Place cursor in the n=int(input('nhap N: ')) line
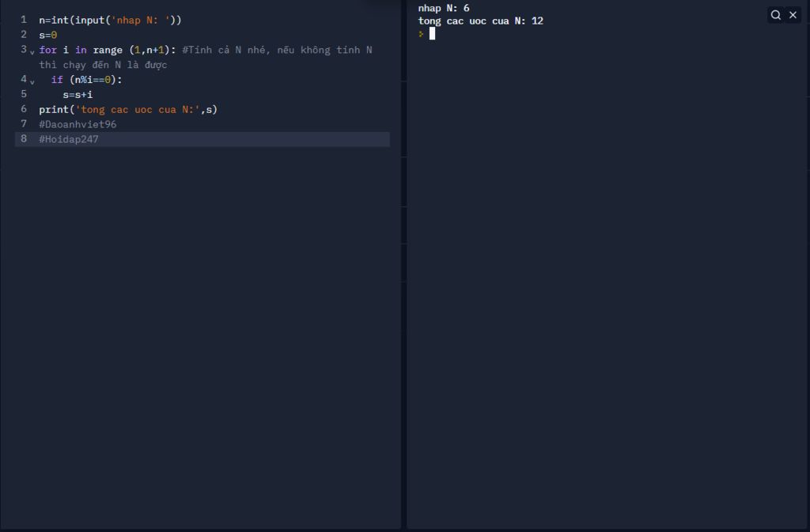The image size is (810, 532). coord(110,20)
